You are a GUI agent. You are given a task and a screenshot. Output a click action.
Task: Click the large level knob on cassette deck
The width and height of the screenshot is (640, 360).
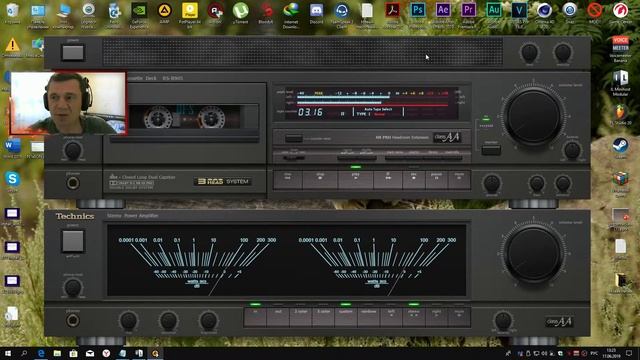533,117
